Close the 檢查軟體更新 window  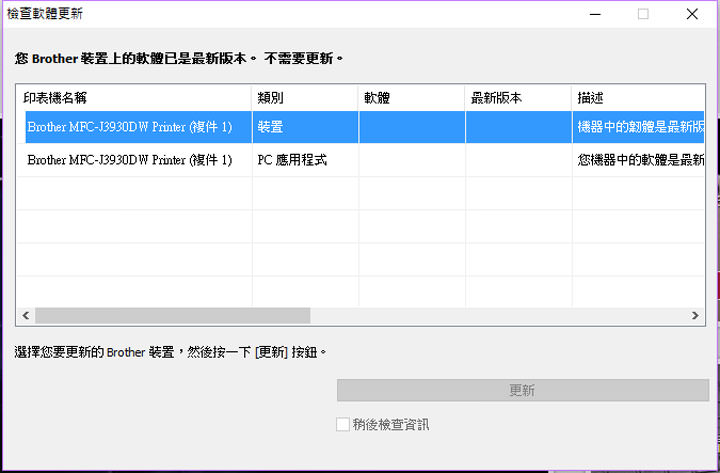click(692, 14)
